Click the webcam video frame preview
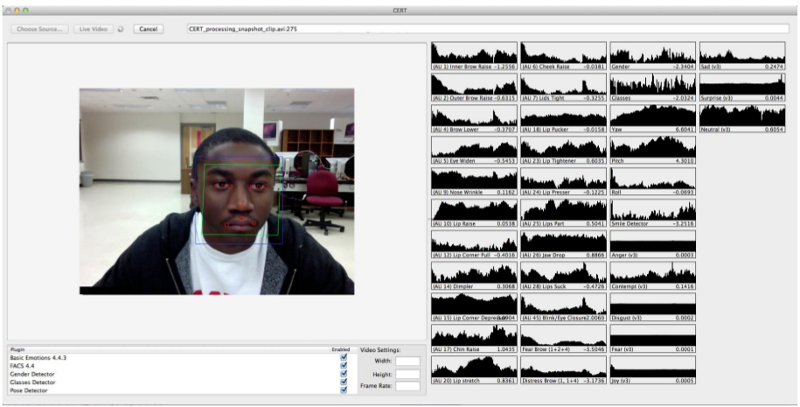Viewport: 800px width, 407px height. point(217,191)
